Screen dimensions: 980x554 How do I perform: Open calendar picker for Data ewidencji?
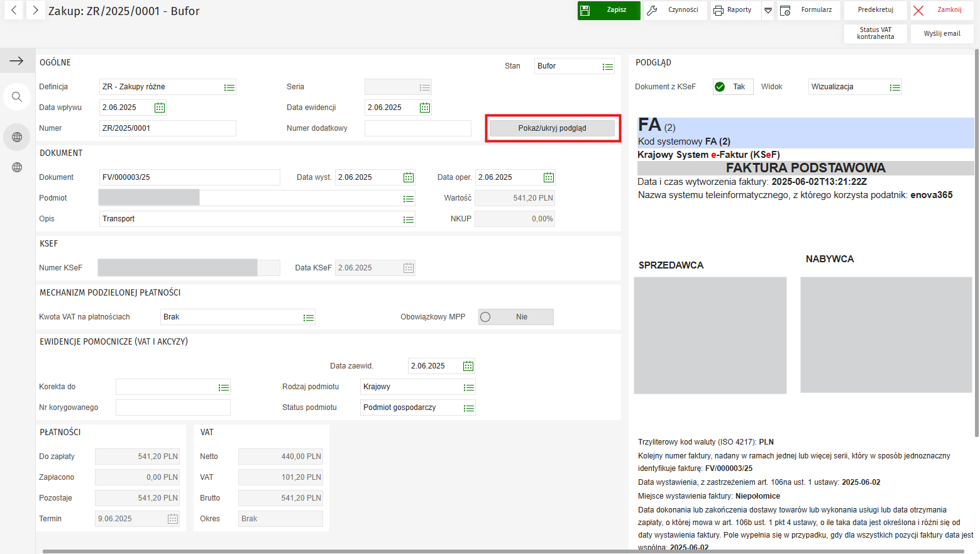click(425, 108)
